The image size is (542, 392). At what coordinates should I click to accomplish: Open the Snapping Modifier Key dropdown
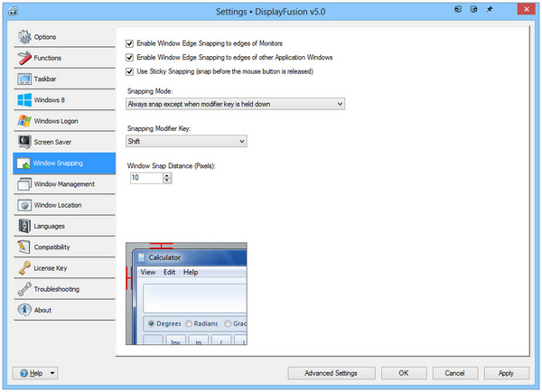186,141
